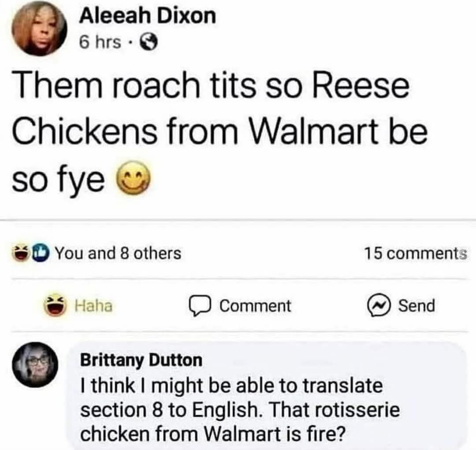The width and height of the screenshot is (476, 450).
Task: Select Brittany Dutton's comment text bubble
Action: click(266, 395)
